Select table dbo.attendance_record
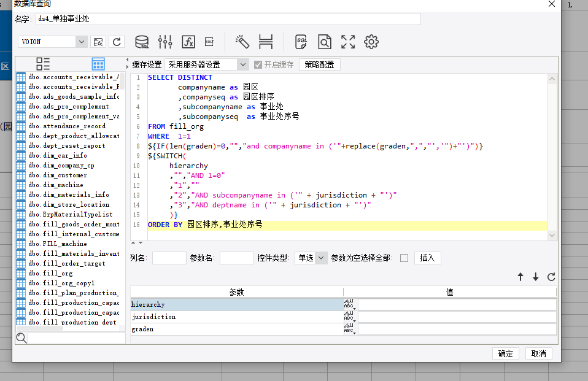Viewport: 588px width, 381px height. 67,126
